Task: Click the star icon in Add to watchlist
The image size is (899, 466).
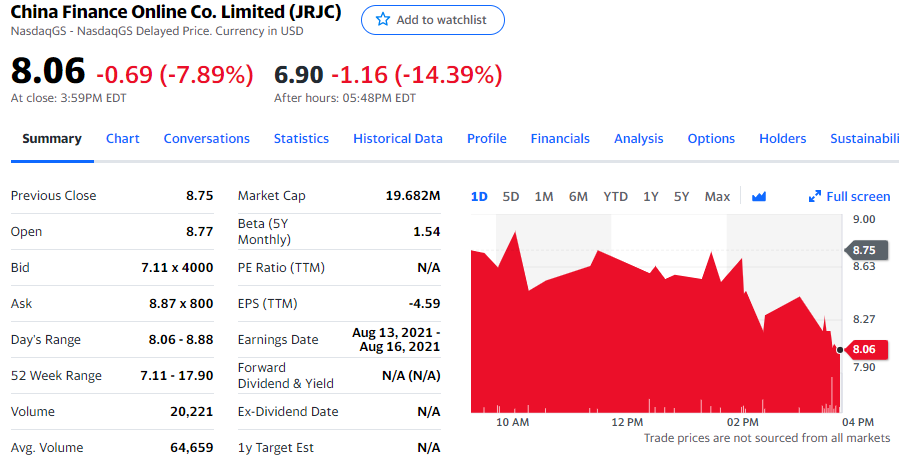Action: coord(382,19)
